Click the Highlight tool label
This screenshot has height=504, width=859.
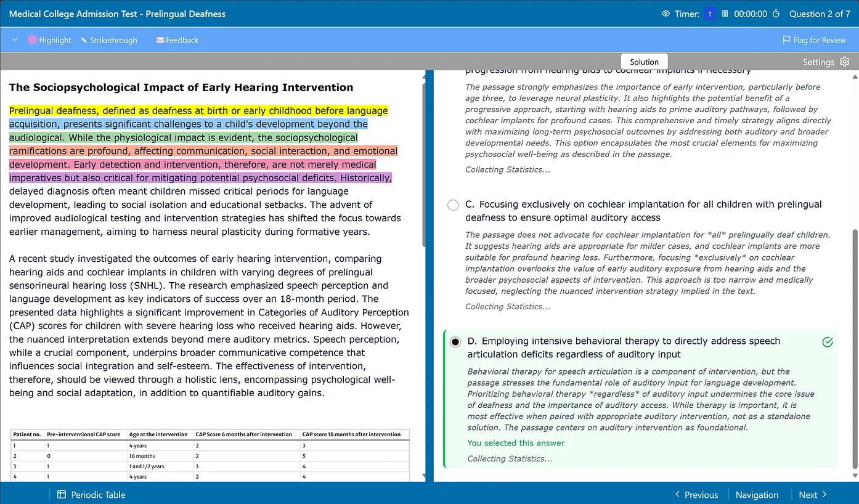(55, 40)
